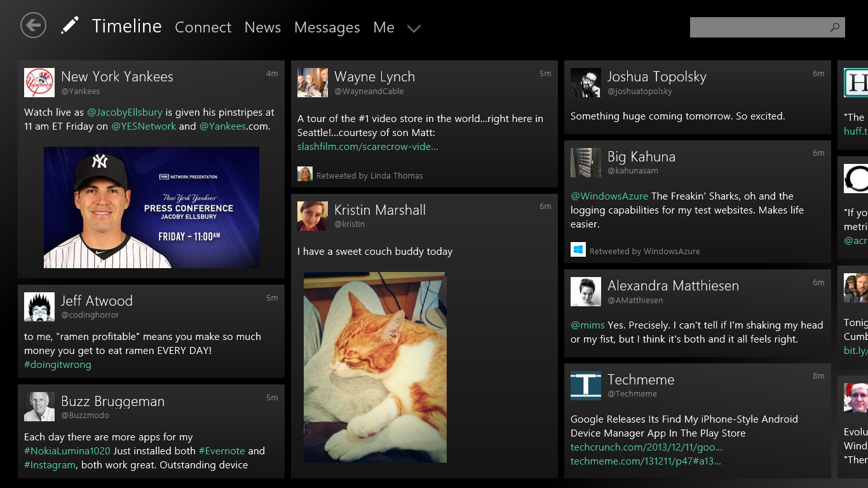
Task: Click into the search text field
Action: click(756, 27)
